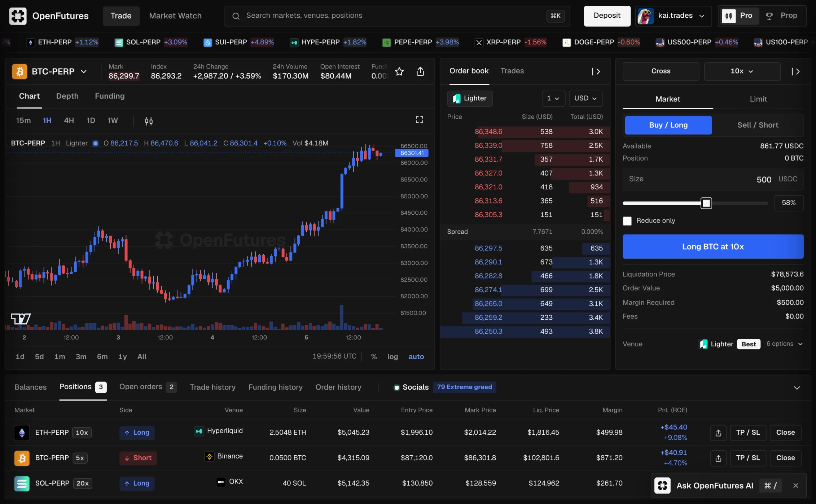
Task: Enable log scale on chart
Action: coord(392,357)
